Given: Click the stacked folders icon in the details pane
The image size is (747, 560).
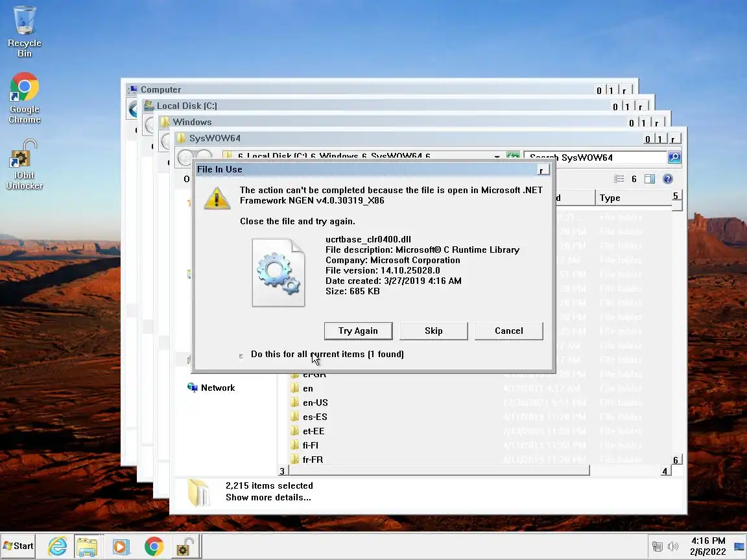Looking at the screenshot, I should [x=198, y=493].
